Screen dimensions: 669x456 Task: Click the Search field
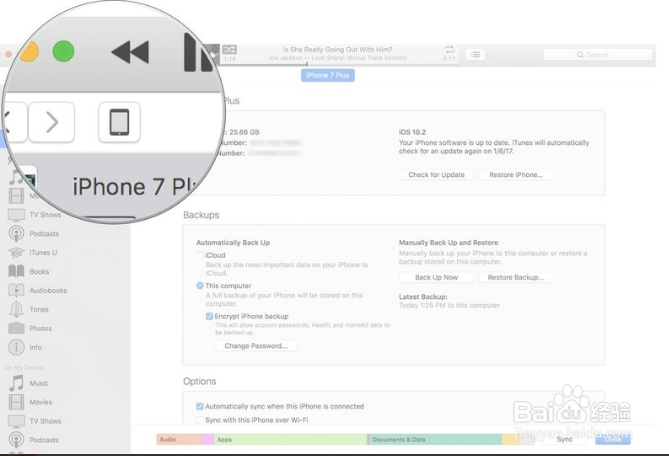(x=597, y=55)
